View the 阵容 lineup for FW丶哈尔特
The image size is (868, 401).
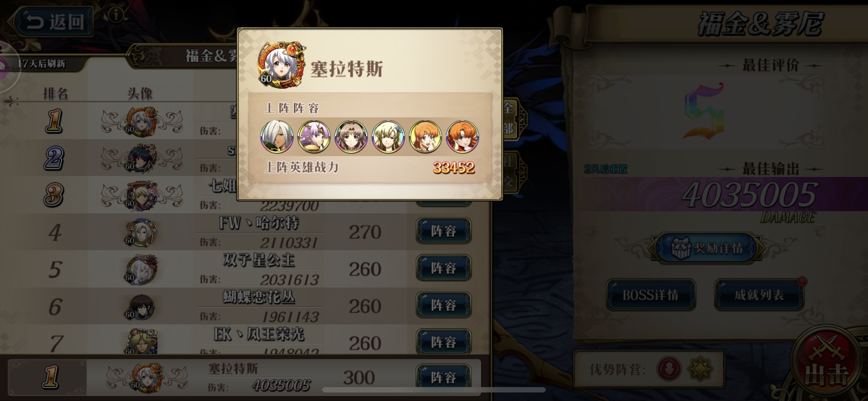[x=444, y=231]
